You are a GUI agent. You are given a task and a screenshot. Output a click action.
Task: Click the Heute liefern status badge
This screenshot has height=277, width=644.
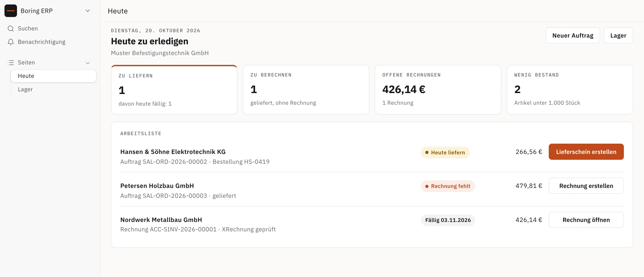[445, 152]
